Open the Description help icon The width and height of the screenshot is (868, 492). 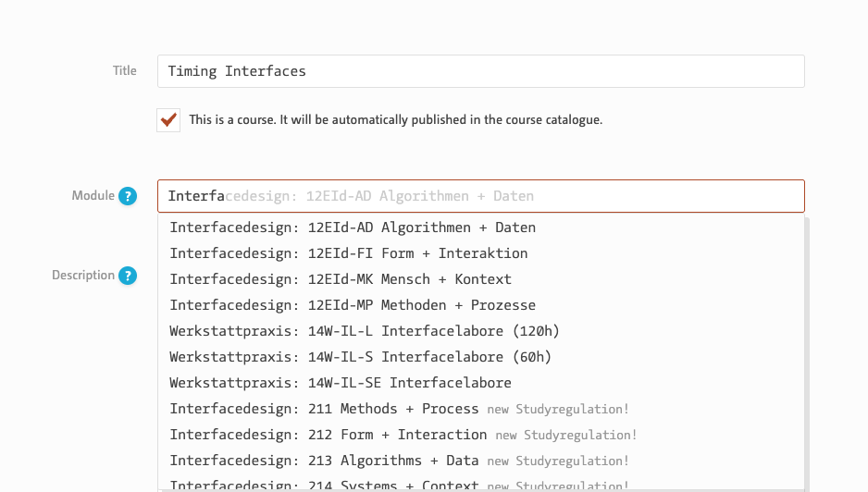click(128, 276)
